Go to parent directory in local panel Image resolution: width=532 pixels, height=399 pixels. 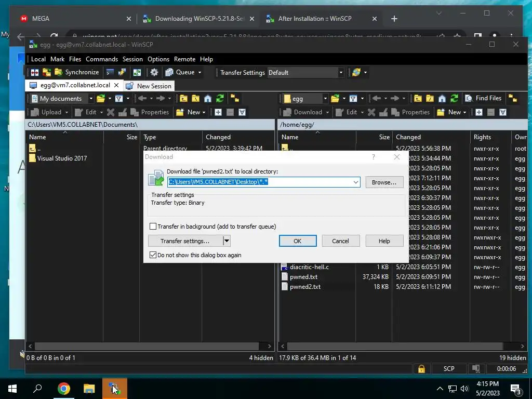pyautogui.click(x=183, y=99)
